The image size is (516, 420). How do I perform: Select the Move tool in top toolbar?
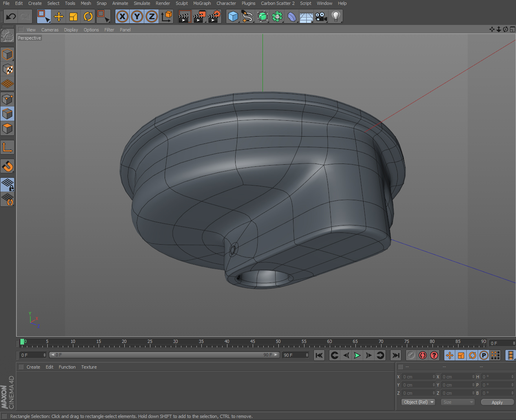click(x=59, y=17)
